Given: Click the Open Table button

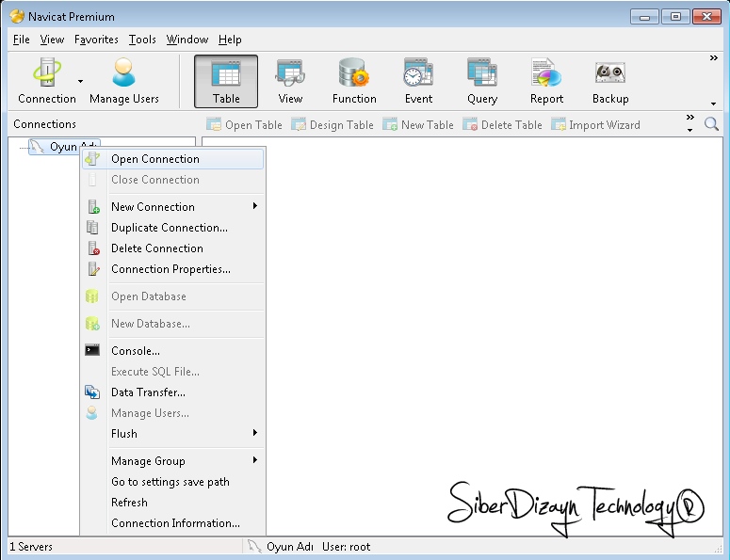Looking at the screenshot, I should click(x=244, y=124).
